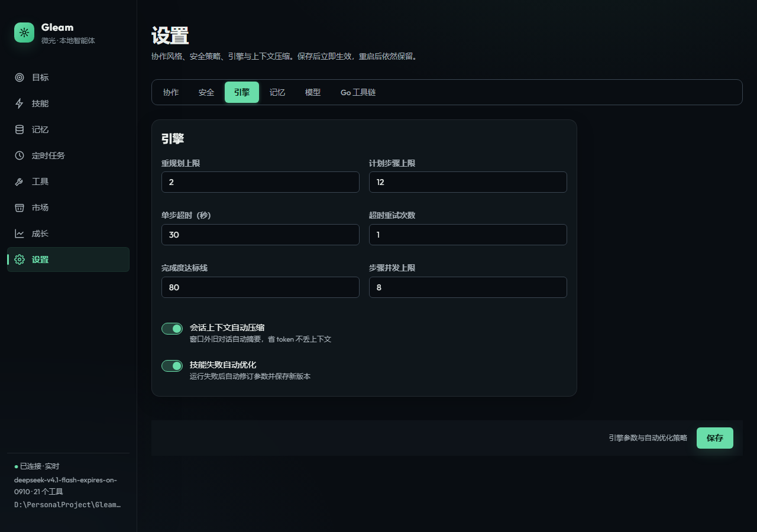Open the 模型 tab

point(313,92)
